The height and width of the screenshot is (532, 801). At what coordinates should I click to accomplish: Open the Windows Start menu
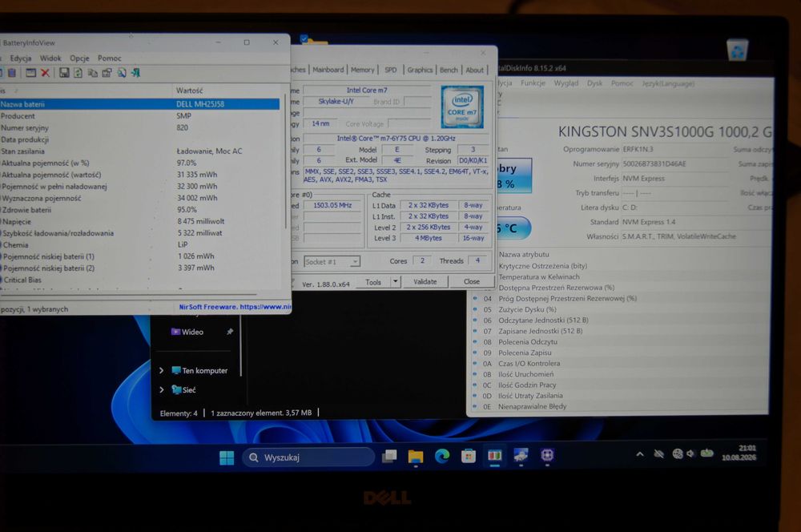click(227, 457)
